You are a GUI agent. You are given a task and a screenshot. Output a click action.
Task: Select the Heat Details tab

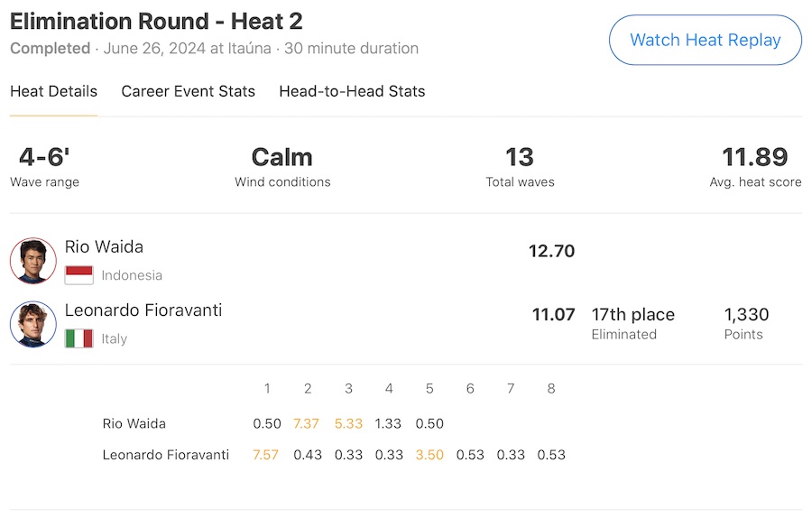(53, 91)
